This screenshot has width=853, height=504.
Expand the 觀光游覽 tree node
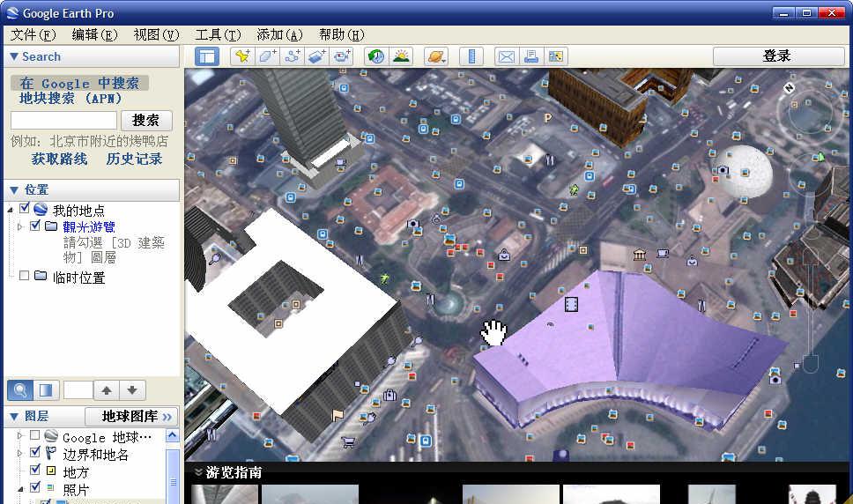tap(20, 226)
